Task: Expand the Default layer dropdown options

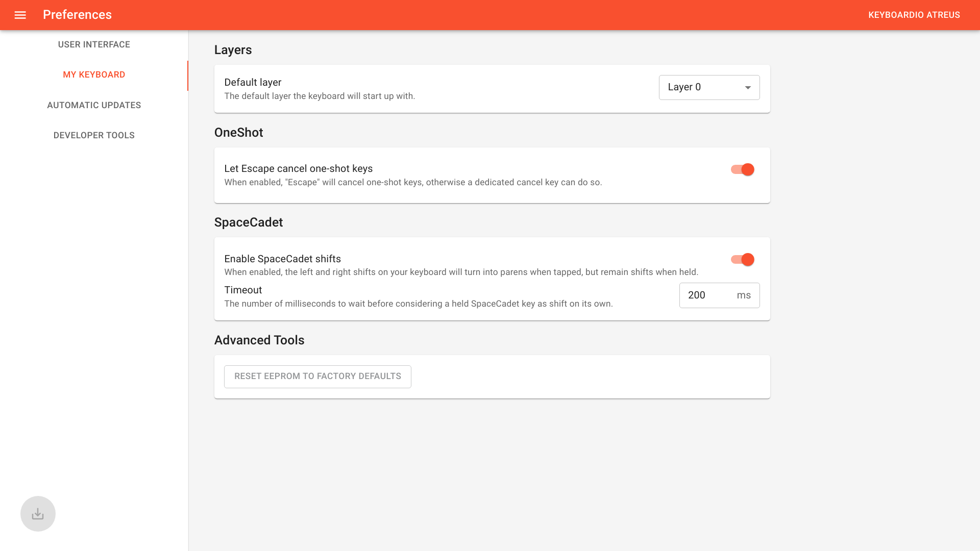Action: click(x=747, y=87)
